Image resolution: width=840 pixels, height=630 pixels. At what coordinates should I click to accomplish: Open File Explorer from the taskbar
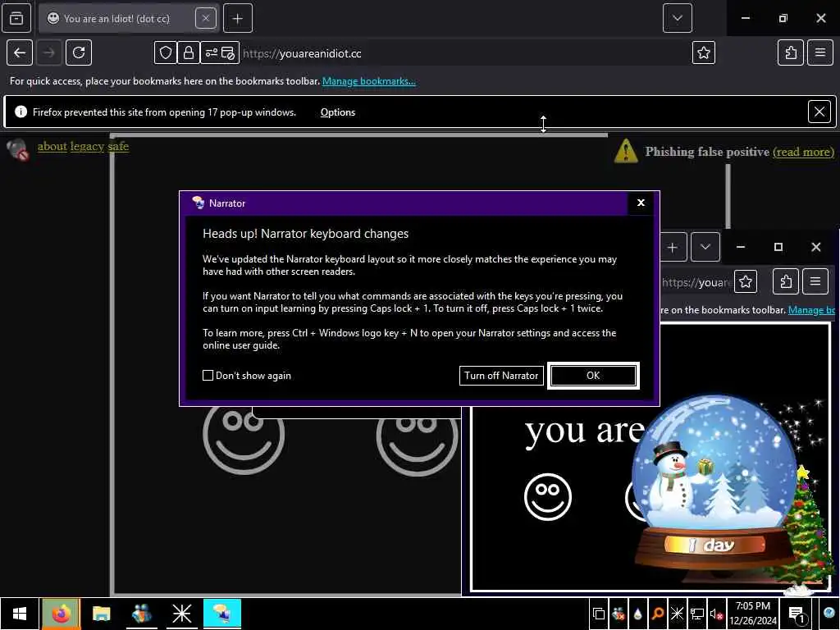(101, 614)
